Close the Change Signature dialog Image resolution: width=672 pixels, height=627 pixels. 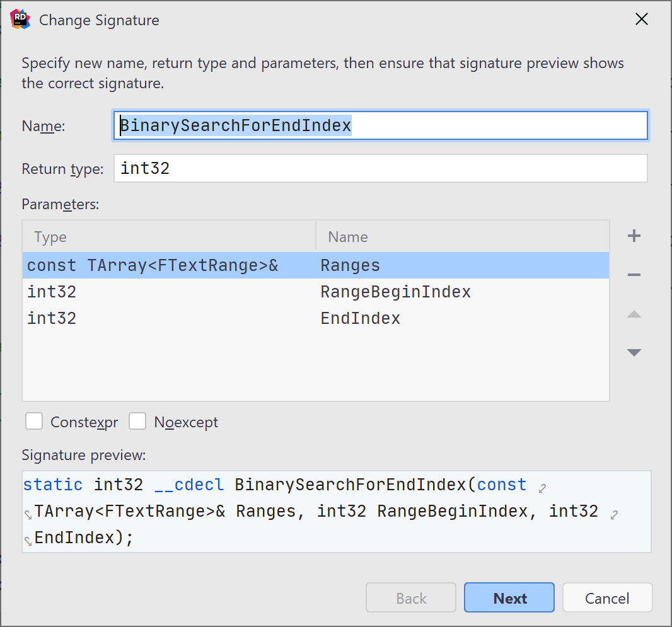click(641, 19)
